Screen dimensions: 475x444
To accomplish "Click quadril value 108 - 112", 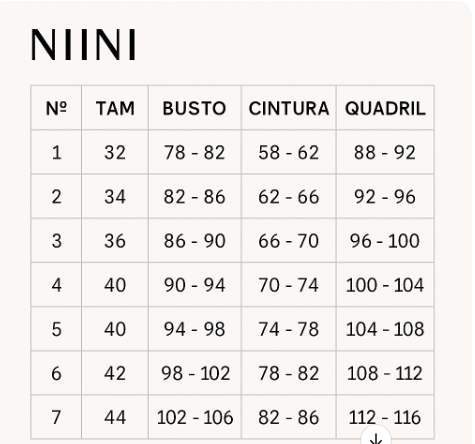I will 385,373.
